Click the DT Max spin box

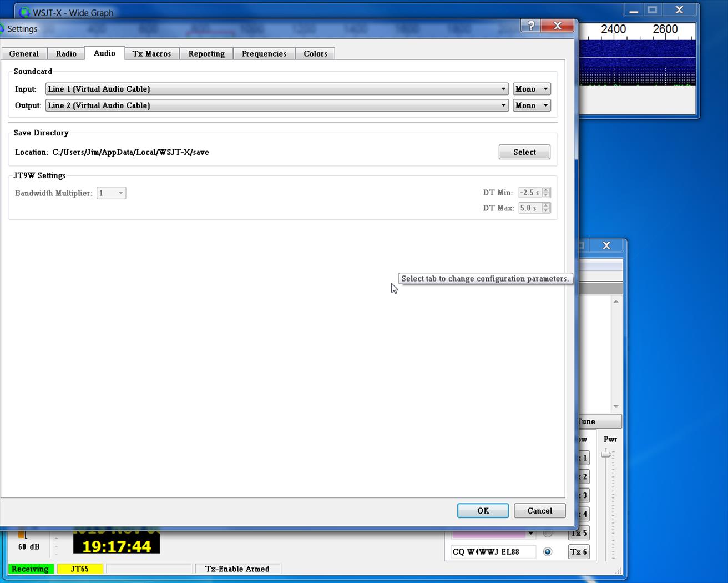534,208
